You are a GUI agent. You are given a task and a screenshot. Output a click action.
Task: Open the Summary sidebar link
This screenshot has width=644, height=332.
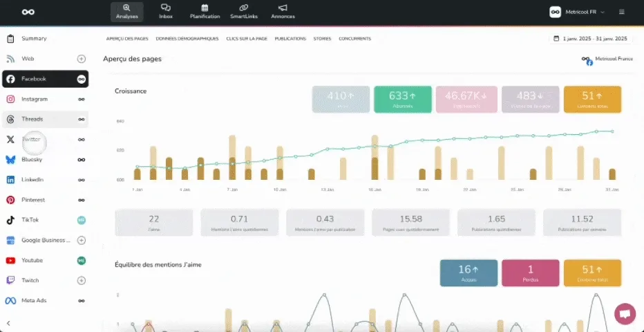tap(34, 39)
